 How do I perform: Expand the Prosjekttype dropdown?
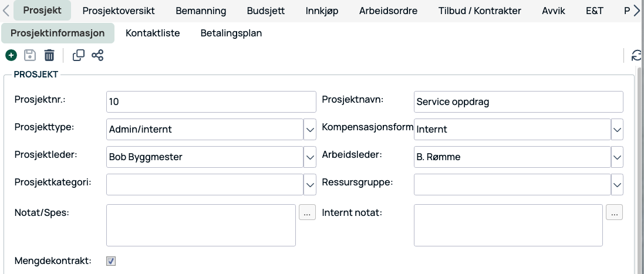pos(310,129)
